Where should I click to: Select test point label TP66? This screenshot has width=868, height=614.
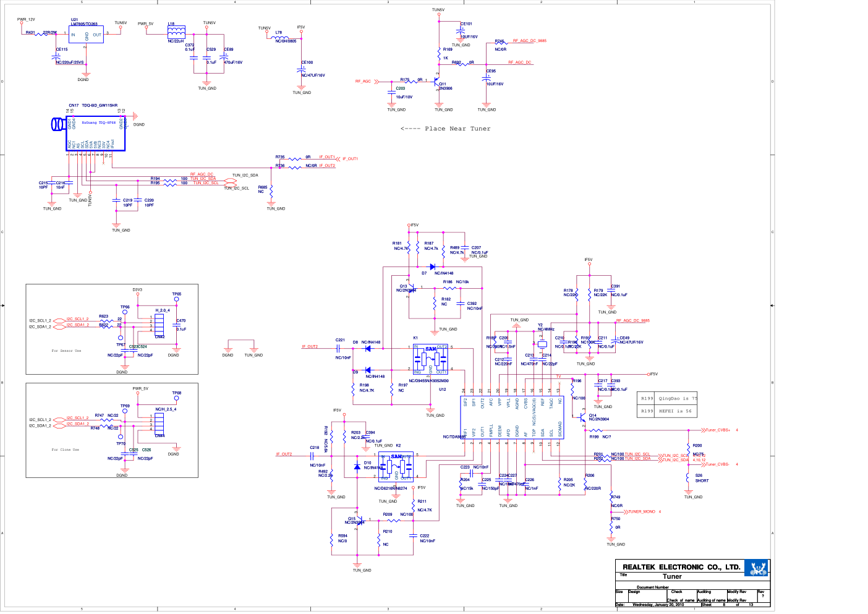coord(125,307)
